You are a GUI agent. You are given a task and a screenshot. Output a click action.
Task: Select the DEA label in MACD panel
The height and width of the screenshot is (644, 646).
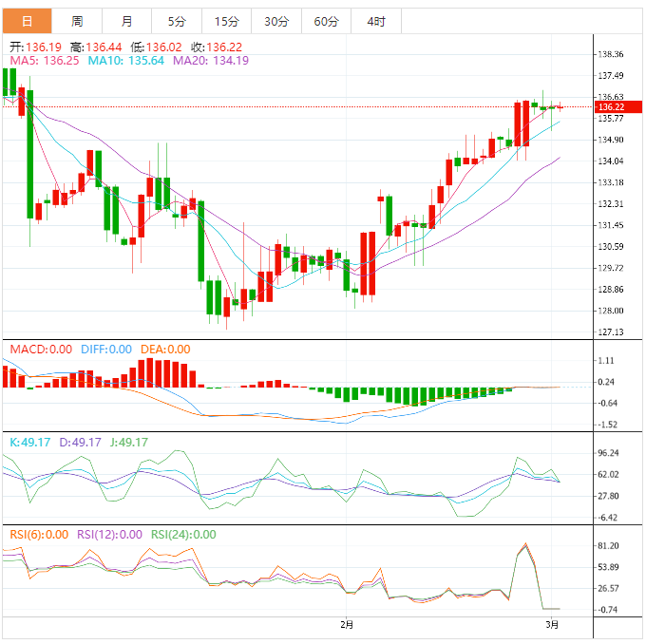click(164, 350)
